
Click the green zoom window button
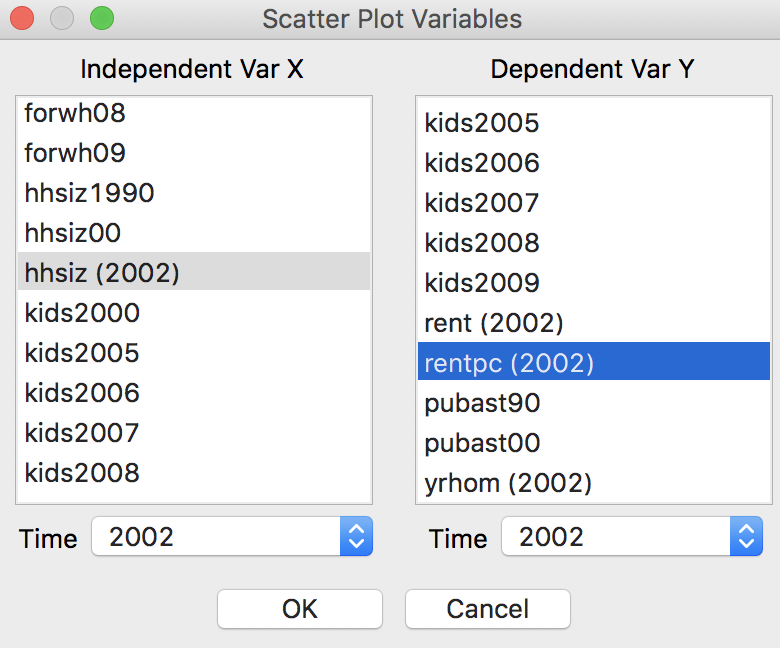click(x=101, y=18)
